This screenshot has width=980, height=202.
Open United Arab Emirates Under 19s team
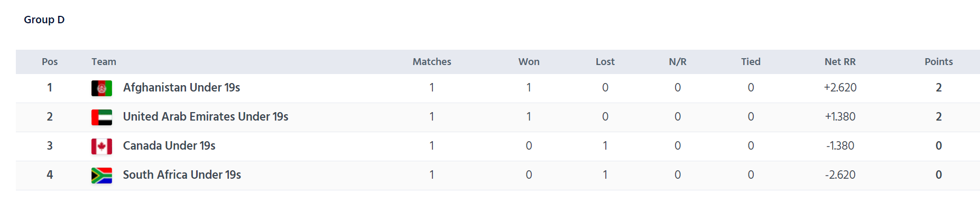(206, 117)
